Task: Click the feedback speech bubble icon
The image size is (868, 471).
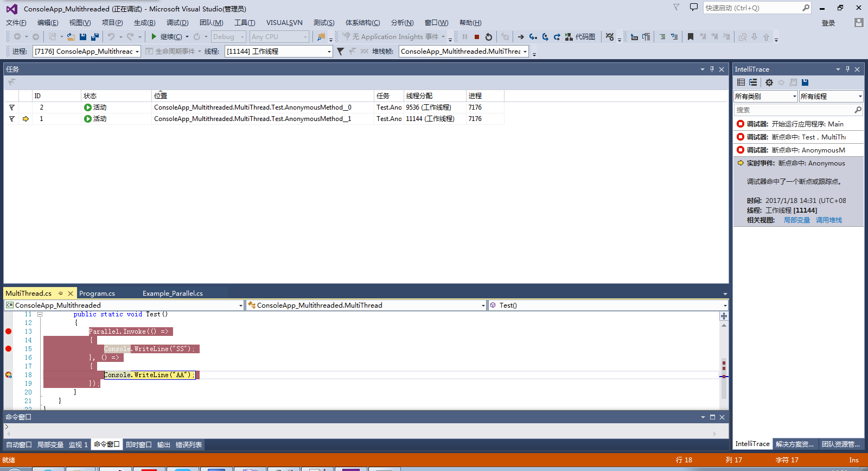Action: 693,8
